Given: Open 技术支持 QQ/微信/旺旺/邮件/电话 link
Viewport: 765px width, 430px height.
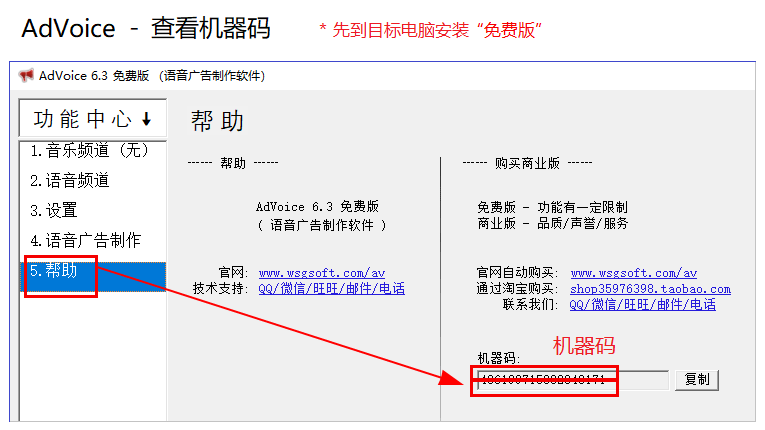Looking at the screenshot, I should coord(331,288).
